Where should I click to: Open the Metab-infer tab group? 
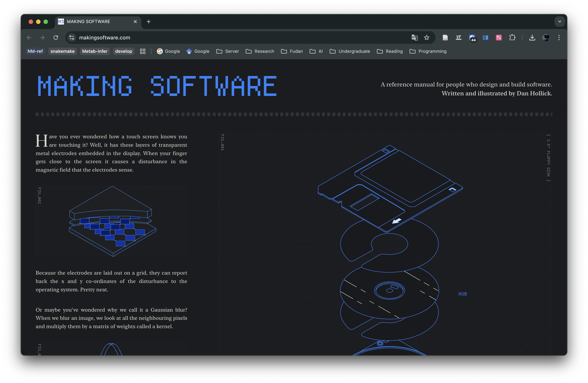(x=95, y=51)
